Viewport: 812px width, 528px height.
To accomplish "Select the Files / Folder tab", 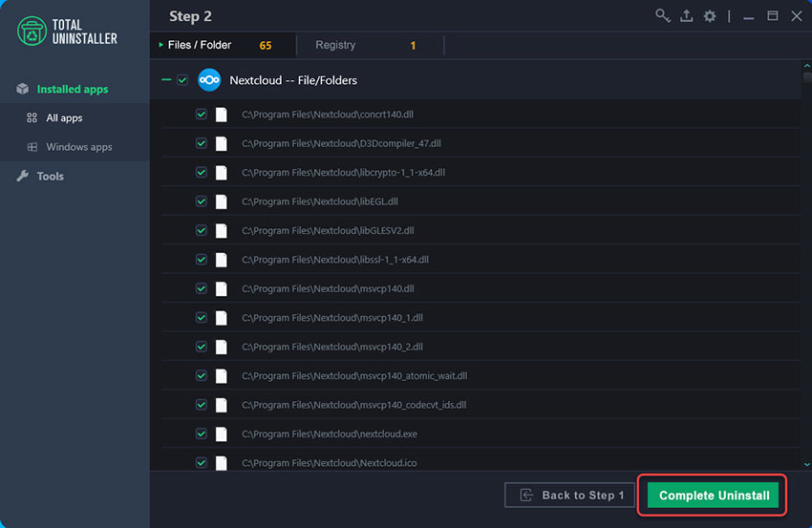I will click(x=200, y=45).
